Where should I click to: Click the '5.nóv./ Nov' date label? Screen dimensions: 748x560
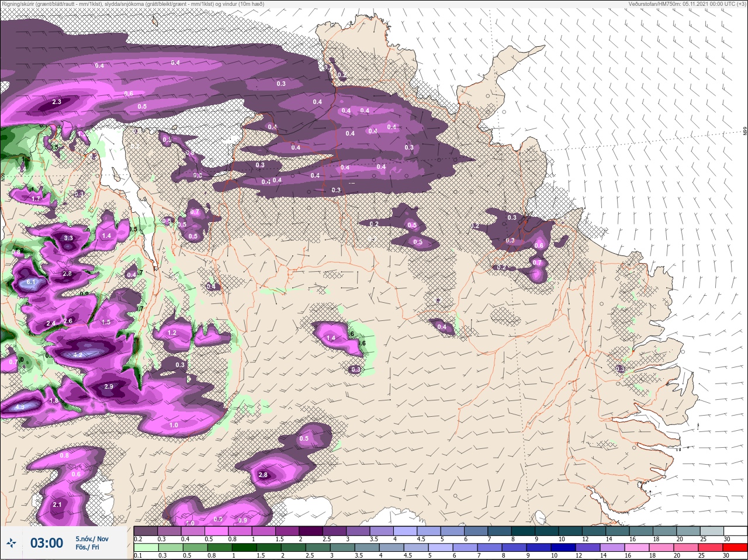pos(92,538)
